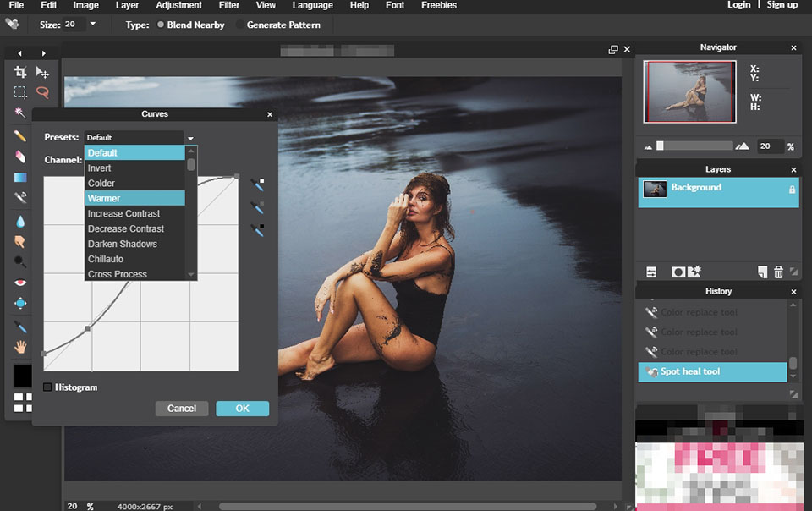Pick the gray point eyedropper in Curves

coord(257,206)
